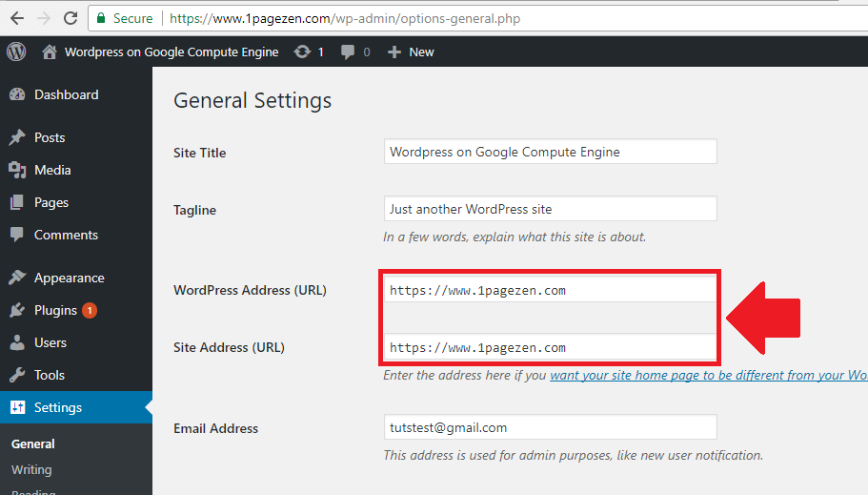Open link about different site home page

coord(709,375)
